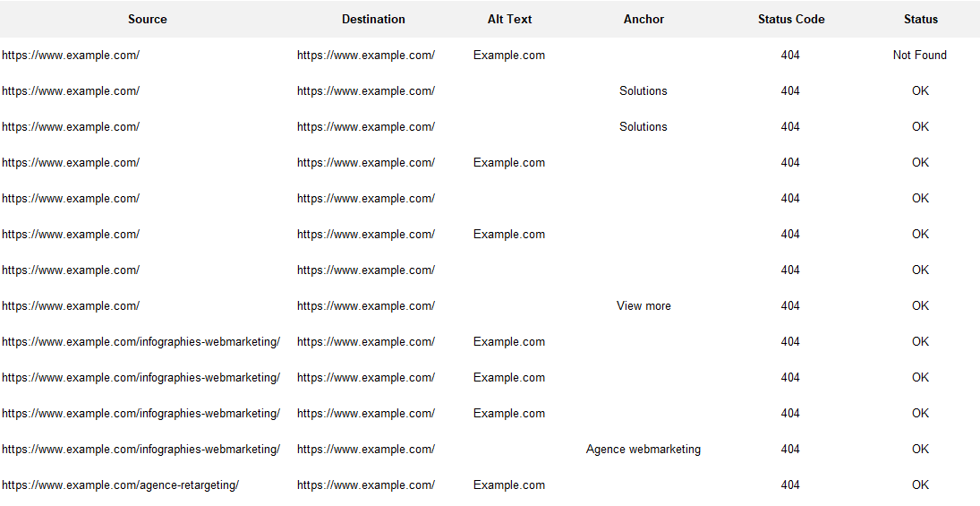
Task: Click the Status column header
Action: pos(921,20)
